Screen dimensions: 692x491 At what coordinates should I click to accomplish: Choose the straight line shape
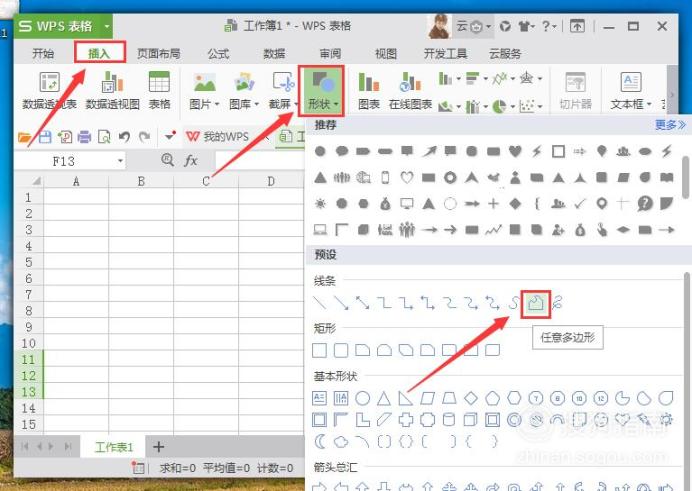319,303
